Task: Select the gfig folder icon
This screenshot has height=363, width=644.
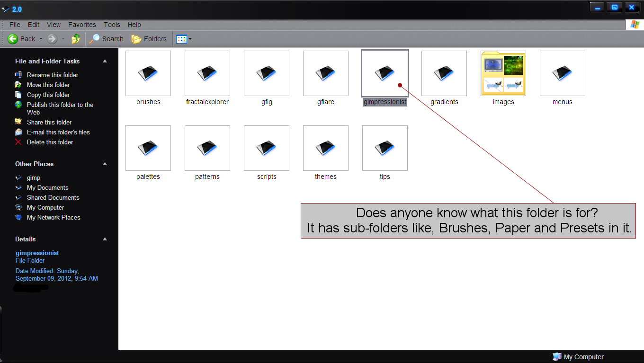Action: coord(267,73)
